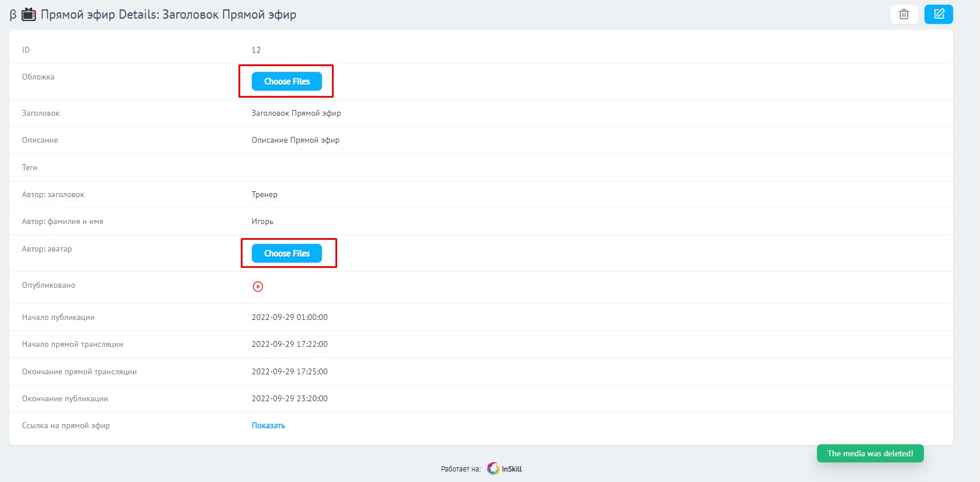The height and width of the screenshot is (482, 980).
Task: Click the author name Игорь
Action: pos(262,222)
